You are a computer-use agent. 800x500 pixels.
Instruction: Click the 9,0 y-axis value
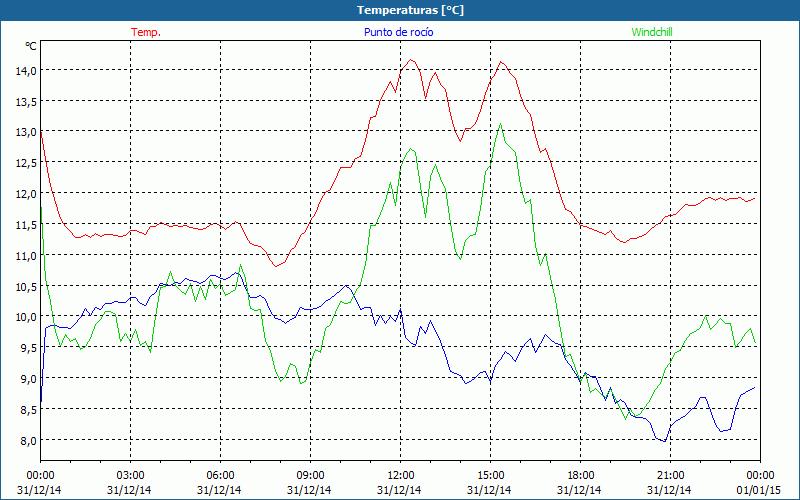[x=28, y=379]
